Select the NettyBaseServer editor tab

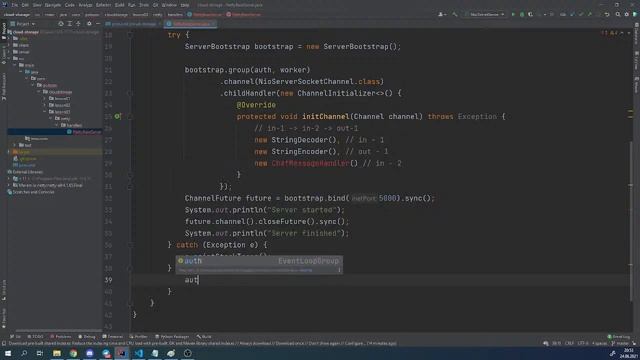(x=191, y=24)
